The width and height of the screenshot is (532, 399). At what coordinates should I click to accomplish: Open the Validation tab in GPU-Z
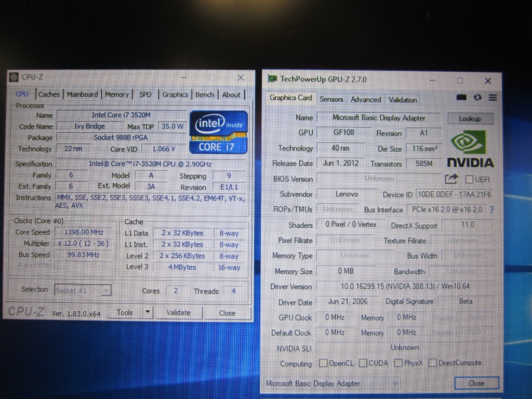[403, 100]
